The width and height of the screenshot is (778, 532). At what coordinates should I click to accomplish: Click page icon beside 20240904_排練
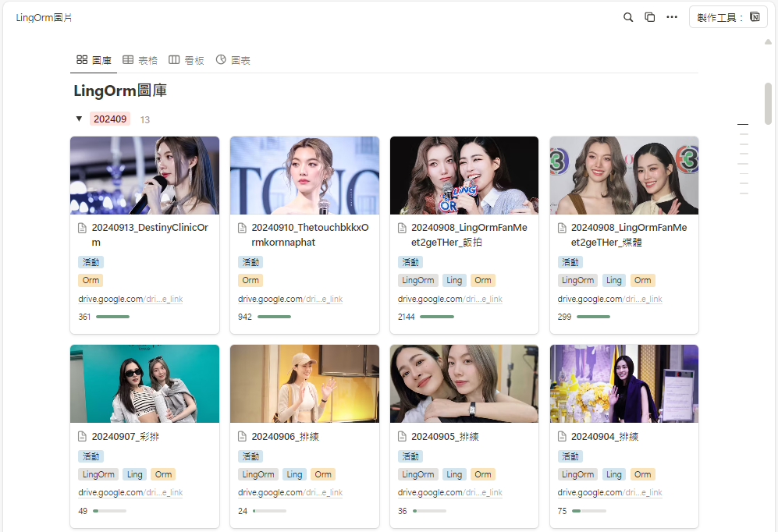pos(562,436)
